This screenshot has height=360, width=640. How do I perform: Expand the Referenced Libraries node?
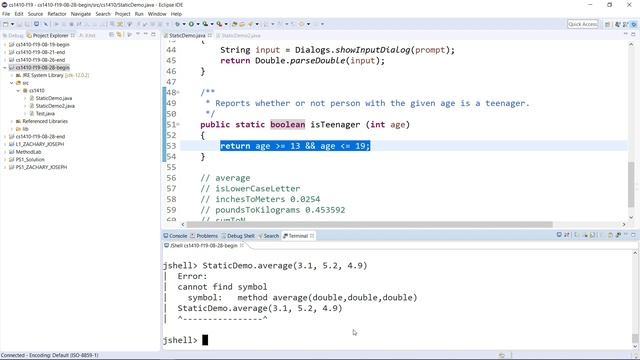11,121
